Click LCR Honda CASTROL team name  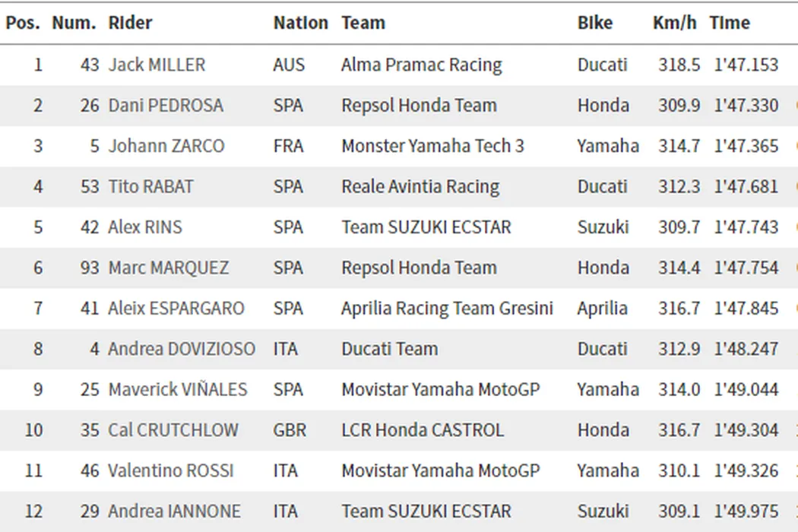[422, 430]
